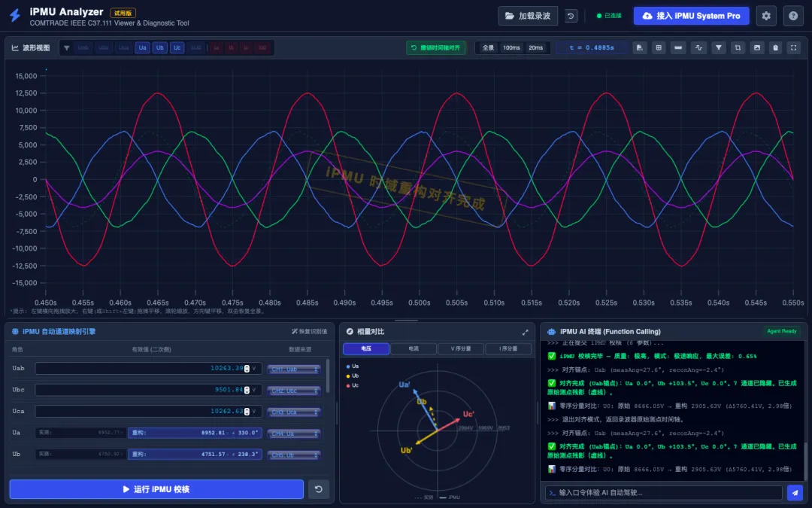The image size is (812, 508).
Task: Toggle the 3U0 channel visibility
Action: click(x=195, y=47)
